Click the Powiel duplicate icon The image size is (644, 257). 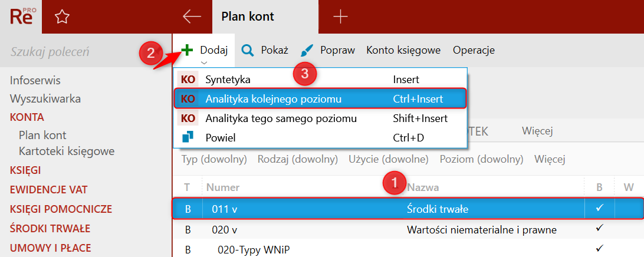[x=188, y=137]
